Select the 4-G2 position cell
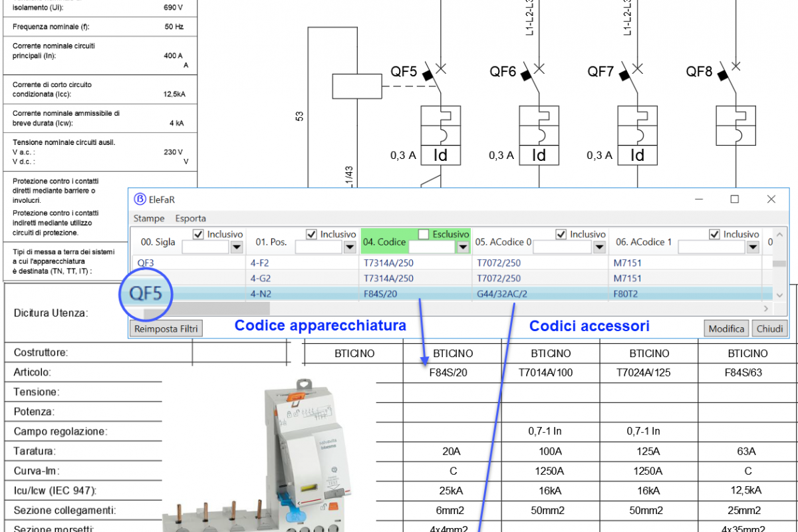 click(x=261, y=279)
